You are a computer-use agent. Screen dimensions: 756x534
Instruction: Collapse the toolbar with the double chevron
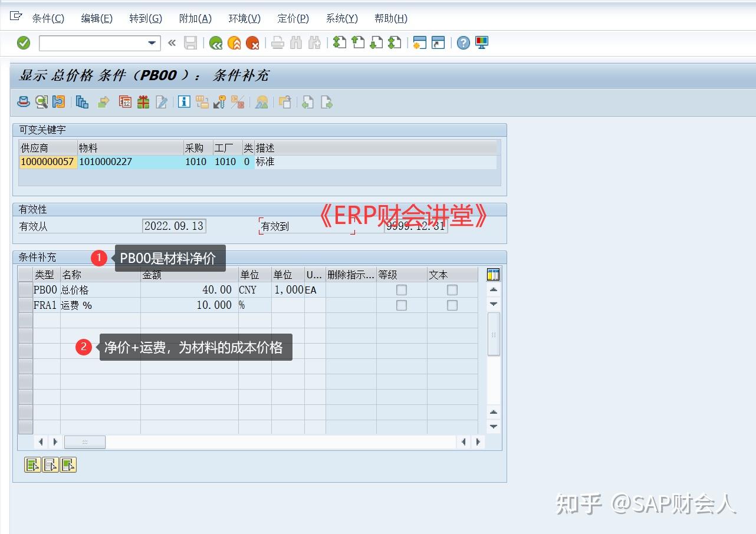click(x=171, y=42)
